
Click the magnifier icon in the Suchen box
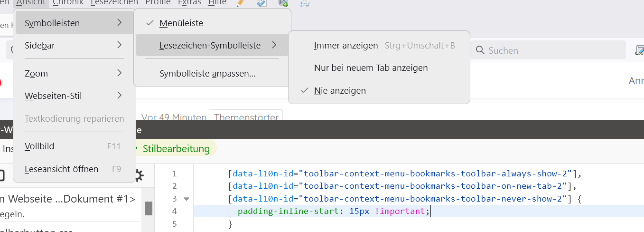point(480,50)
